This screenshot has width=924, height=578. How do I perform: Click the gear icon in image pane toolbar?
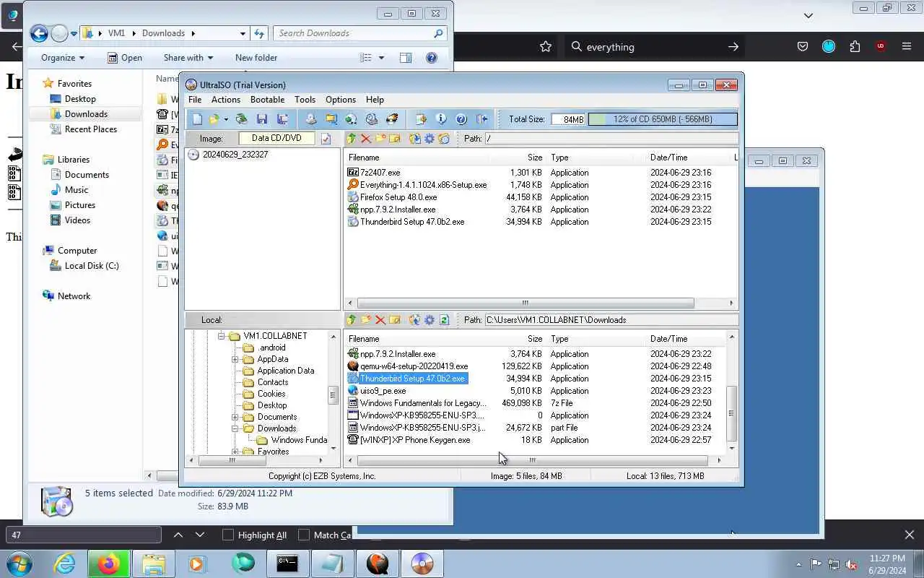(x=430, y=138)
